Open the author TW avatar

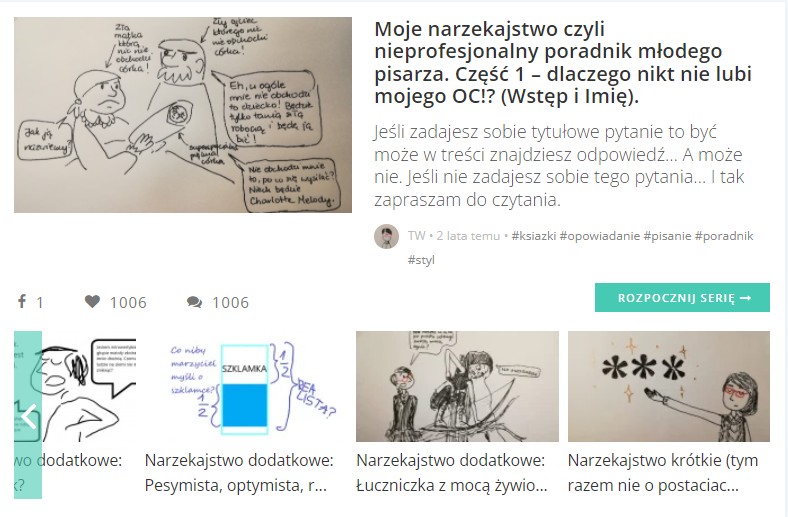386,236
